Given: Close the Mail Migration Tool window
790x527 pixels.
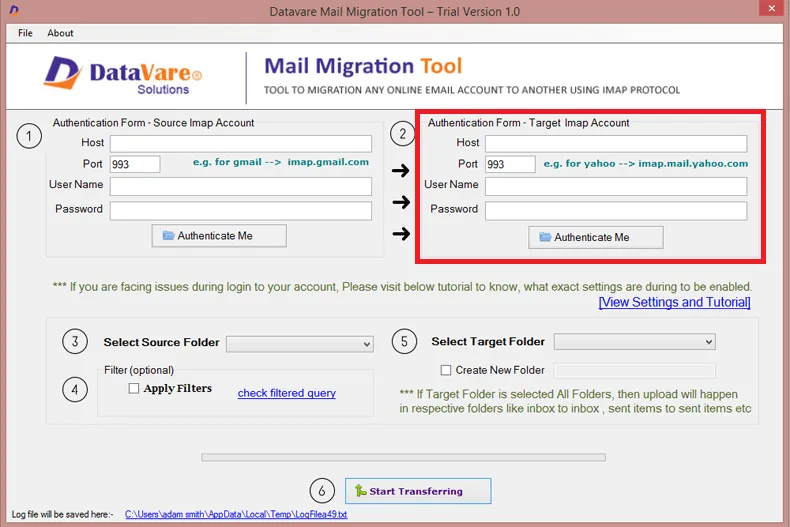Looking at the screenshot, I should 771,8.
